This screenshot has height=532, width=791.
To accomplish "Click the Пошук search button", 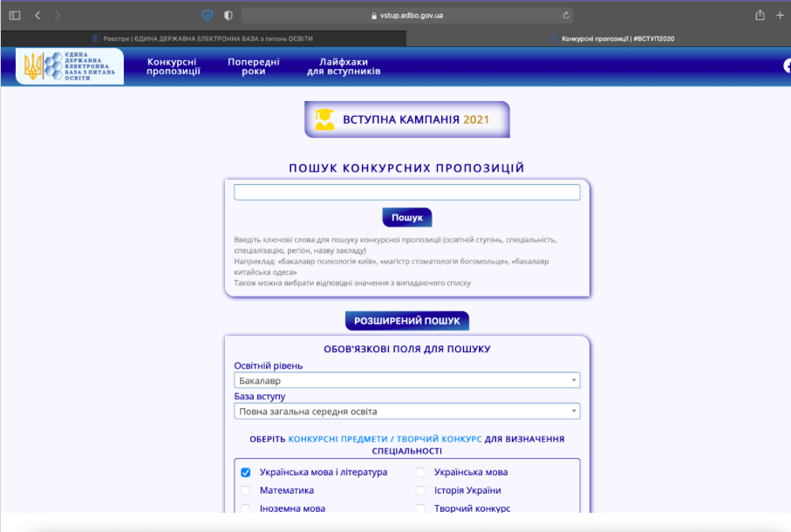I will pyautogui.click(x=406, y=217).
